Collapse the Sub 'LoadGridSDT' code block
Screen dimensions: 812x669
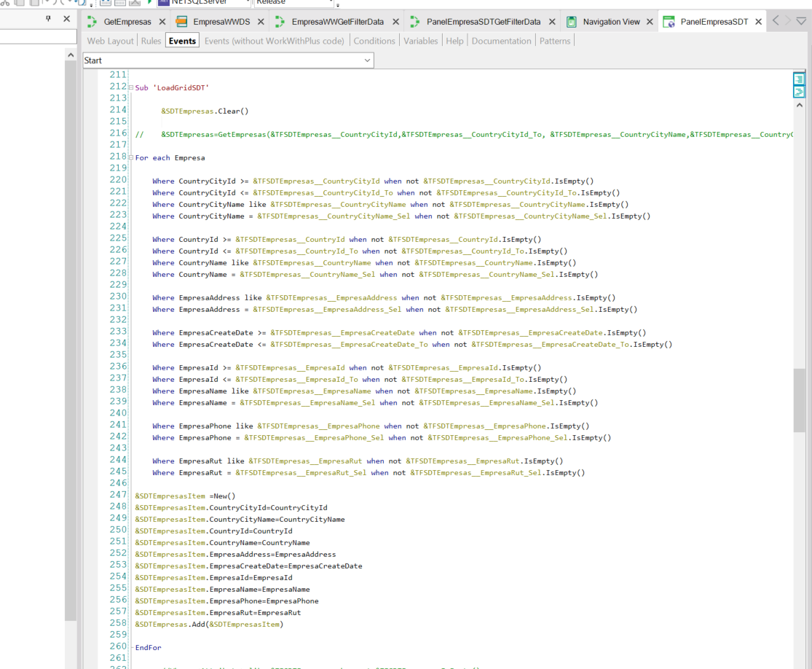click(x=131, y=87)
